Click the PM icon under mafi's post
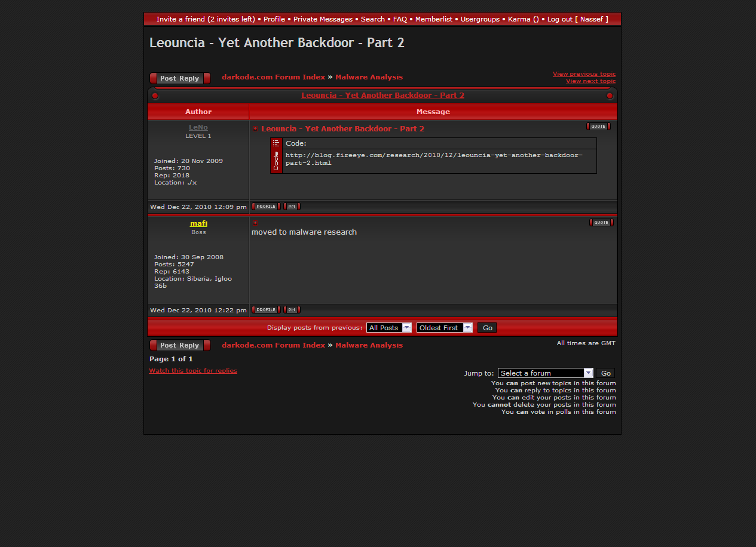Screen dimensions: 756x547 coord(292,310)
